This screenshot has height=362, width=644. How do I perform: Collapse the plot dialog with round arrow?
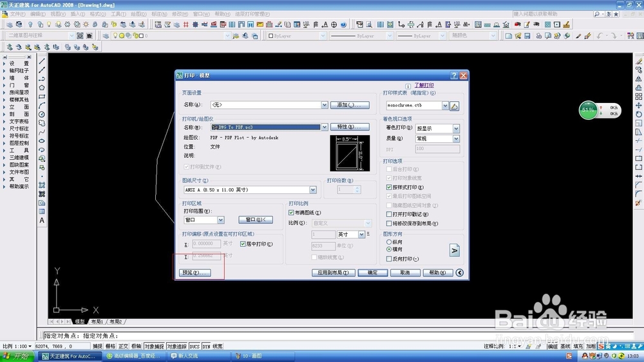[x=460, y=273]
